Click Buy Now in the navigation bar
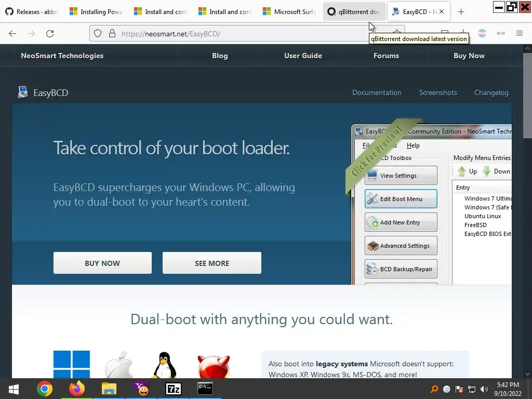Viewport: 532px width, 399px height. pos(469,56)
